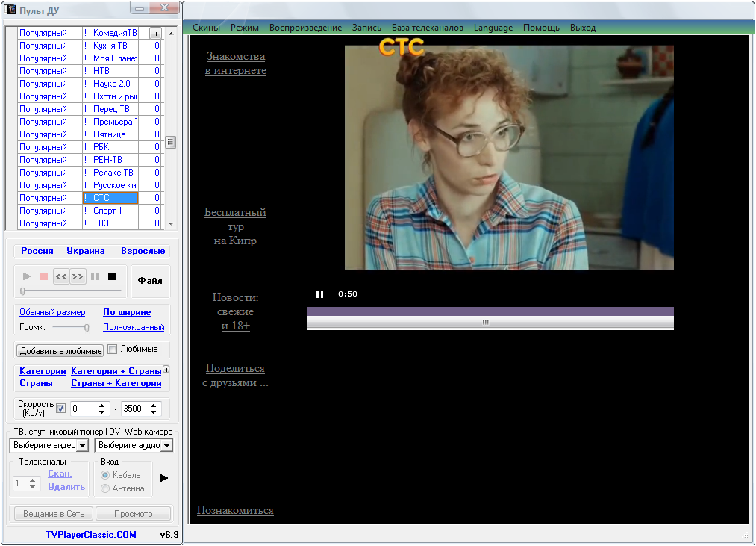
Task: Click the fast-forward >> button
Action: [x=77, y=276]
